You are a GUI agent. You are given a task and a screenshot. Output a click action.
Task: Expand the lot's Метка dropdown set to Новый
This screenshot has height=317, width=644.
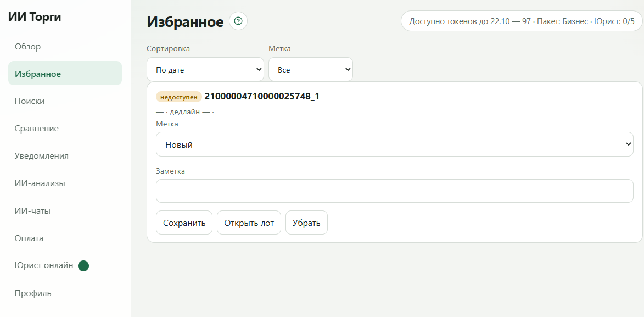[395, 144]
